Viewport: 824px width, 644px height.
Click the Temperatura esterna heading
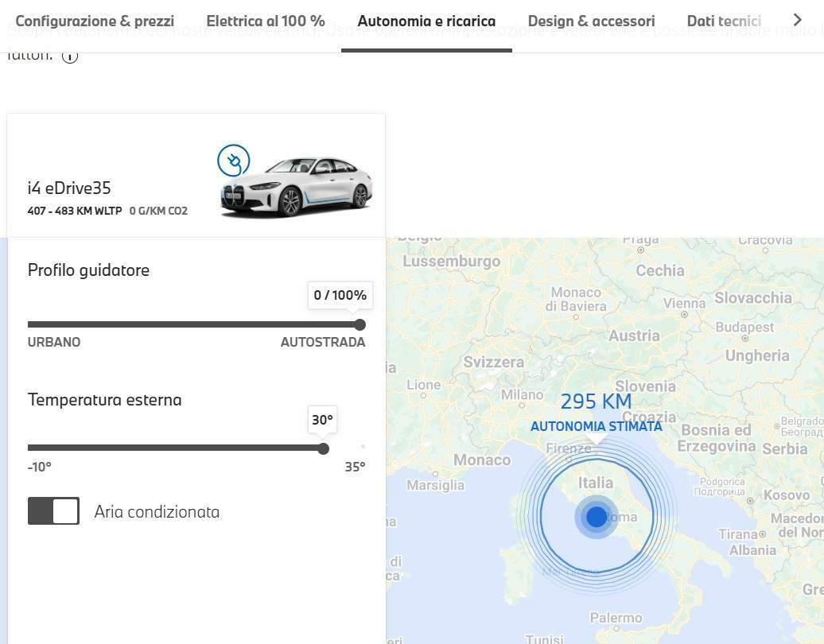tap(104, 400)
